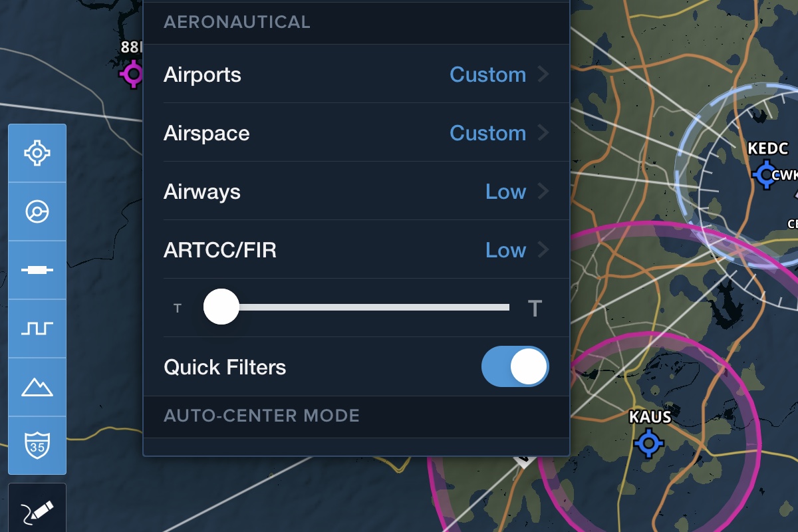
Task: Tap the KAUS airport symbol
Action: (x=648, y=443)
